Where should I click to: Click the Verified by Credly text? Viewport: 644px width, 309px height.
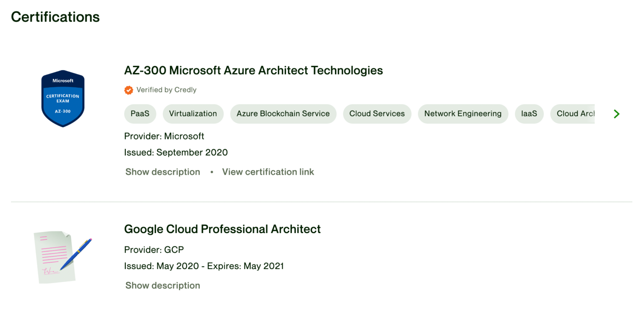(x=166, y=90)
